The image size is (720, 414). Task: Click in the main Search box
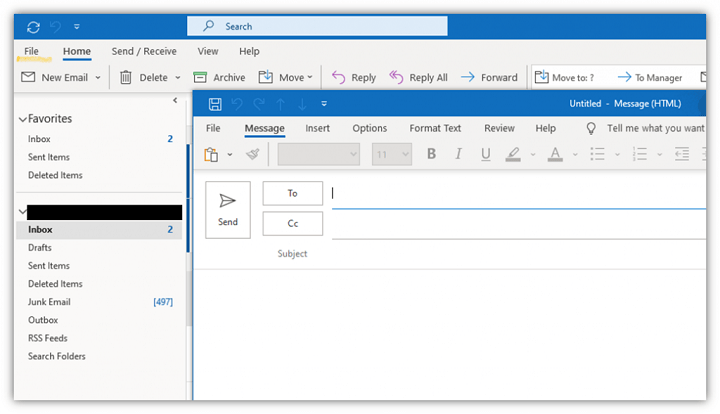(300, 26)
